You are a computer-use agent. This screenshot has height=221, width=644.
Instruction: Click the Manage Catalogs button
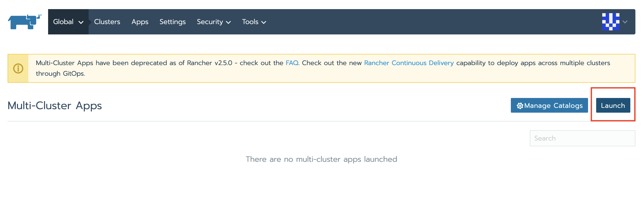click(549, 105)
